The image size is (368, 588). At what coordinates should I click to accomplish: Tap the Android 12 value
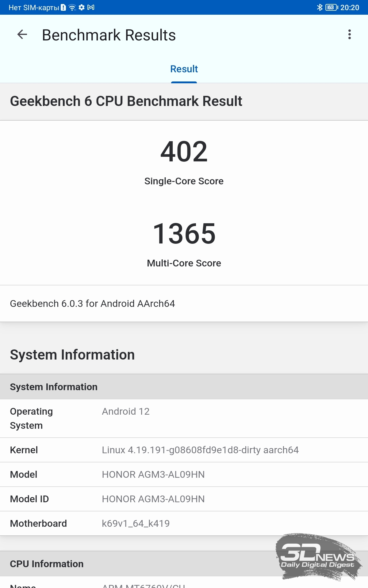tap(126, 411)
